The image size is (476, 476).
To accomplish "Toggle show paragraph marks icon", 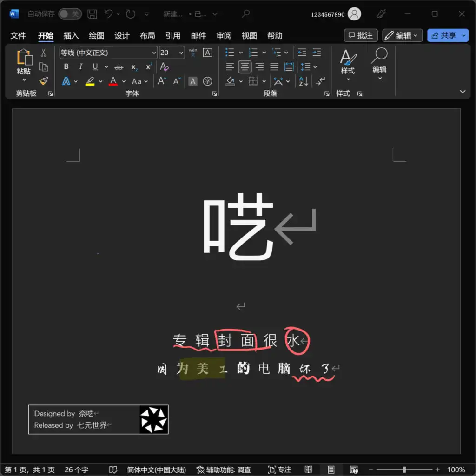I will point(320,81).
